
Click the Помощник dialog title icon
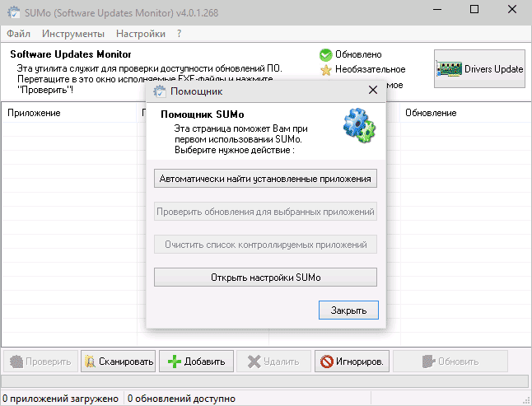(x=160, y=91)
